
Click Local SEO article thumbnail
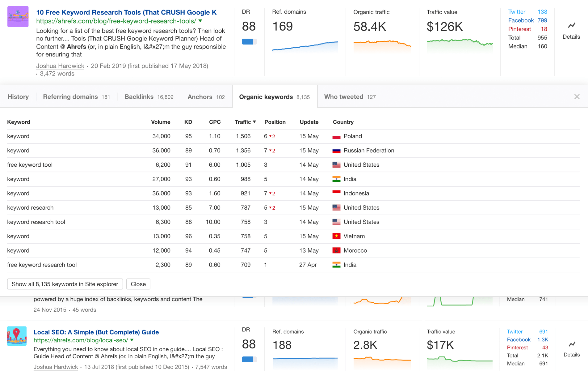17,336
